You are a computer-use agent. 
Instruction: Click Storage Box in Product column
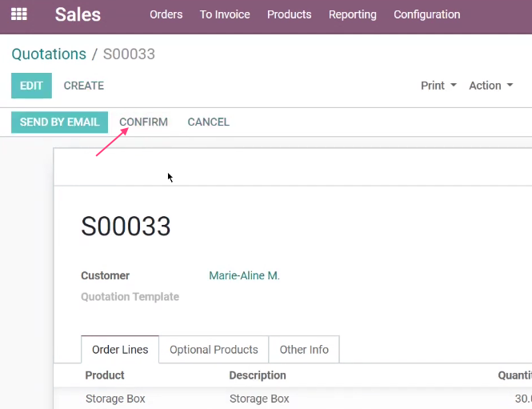pyautogui.click(x=115, y=399)
